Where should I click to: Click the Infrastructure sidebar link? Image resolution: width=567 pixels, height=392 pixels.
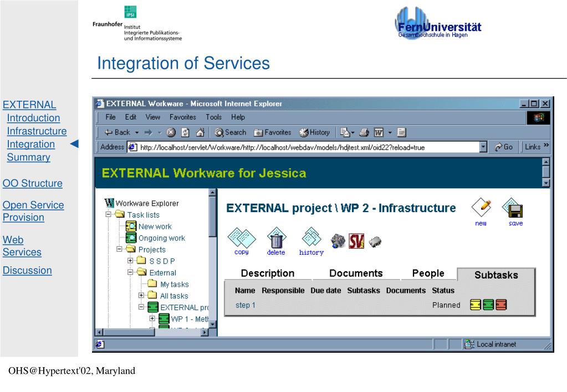tap(37, 131)
